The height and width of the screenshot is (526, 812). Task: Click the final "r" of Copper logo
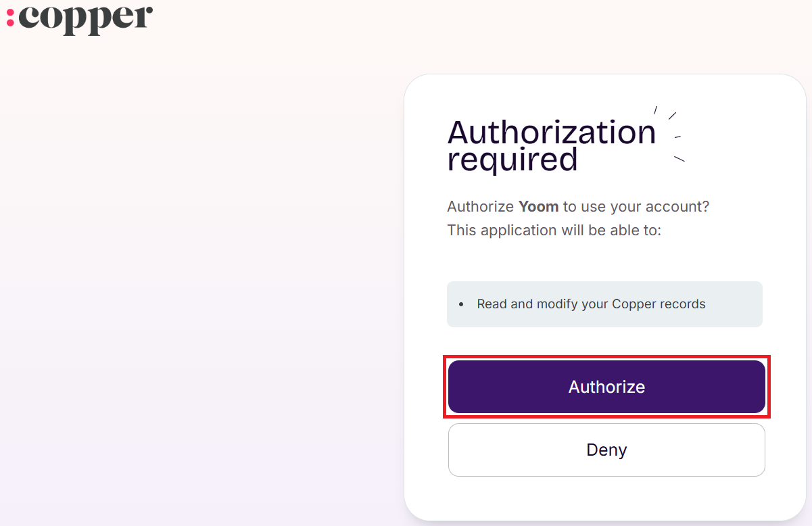143,17
